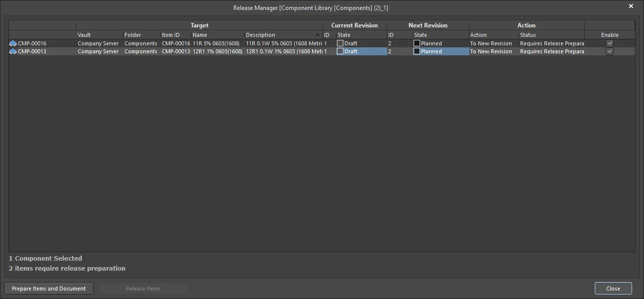Click description '12R1 0.1W 1% 0603'
This screenshot has width=644, height=299.
pyautogui.click(x=284, y=51)
